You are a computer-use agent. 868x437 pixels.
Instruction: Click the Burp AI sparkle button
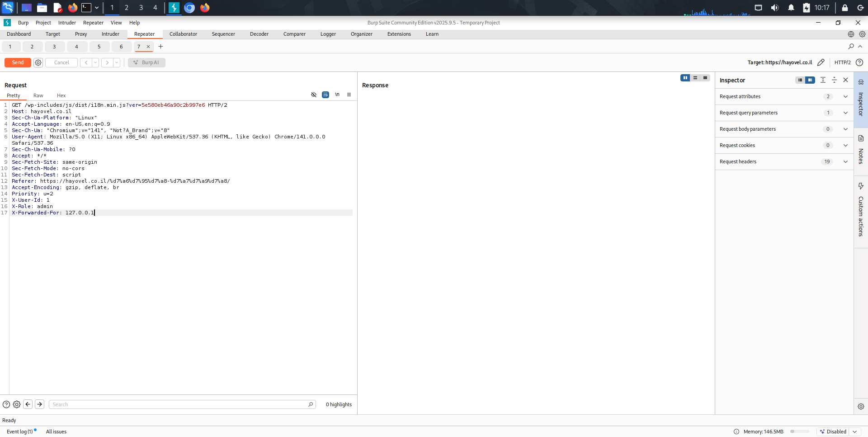point(146,63)
